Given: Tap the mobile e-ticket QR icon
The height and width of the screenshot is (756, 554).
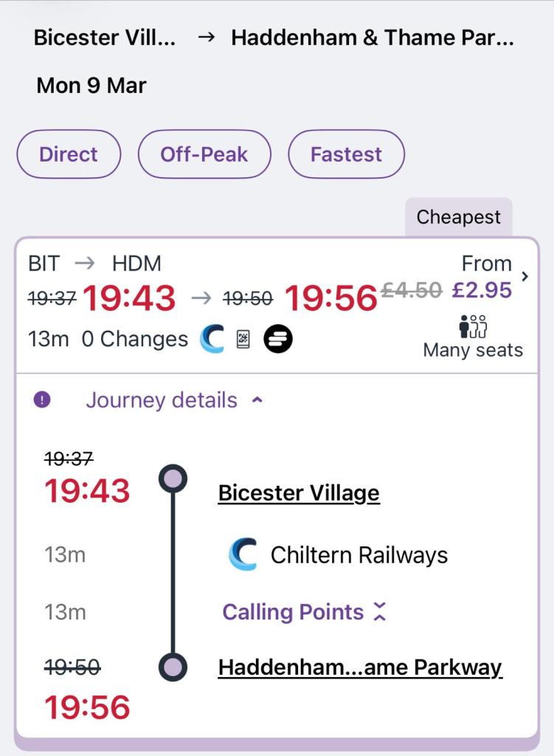Looking at the screenshot, I should coord(243,340).
